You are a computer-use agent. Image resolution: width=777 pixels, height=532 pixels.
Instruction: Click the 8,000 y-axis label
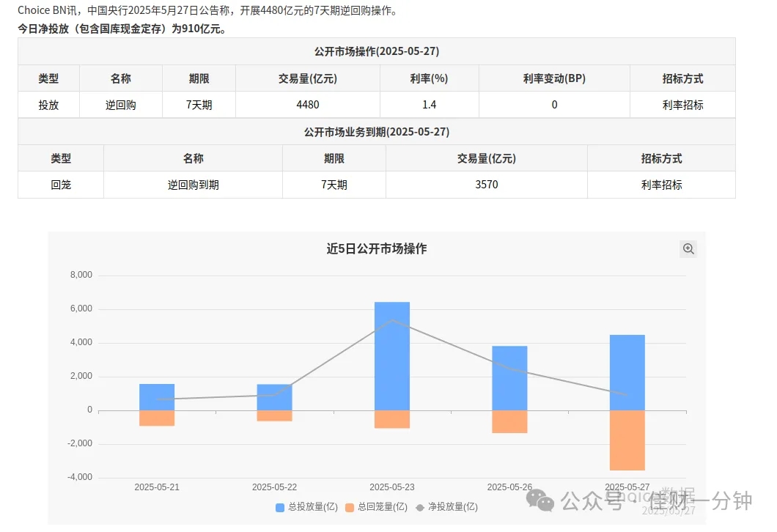tap(81, 275)
